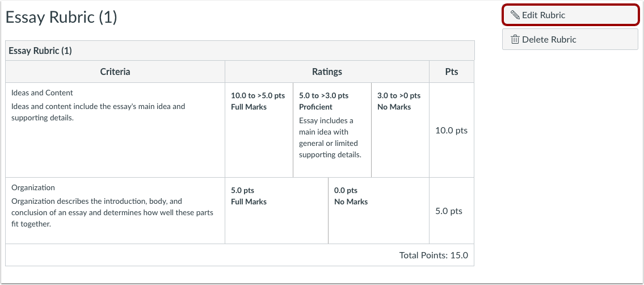Screen dimensions: 644x285
Task: Select the 10.0 to >5.0 pts Full Marks rating
Action: [259, 130]
